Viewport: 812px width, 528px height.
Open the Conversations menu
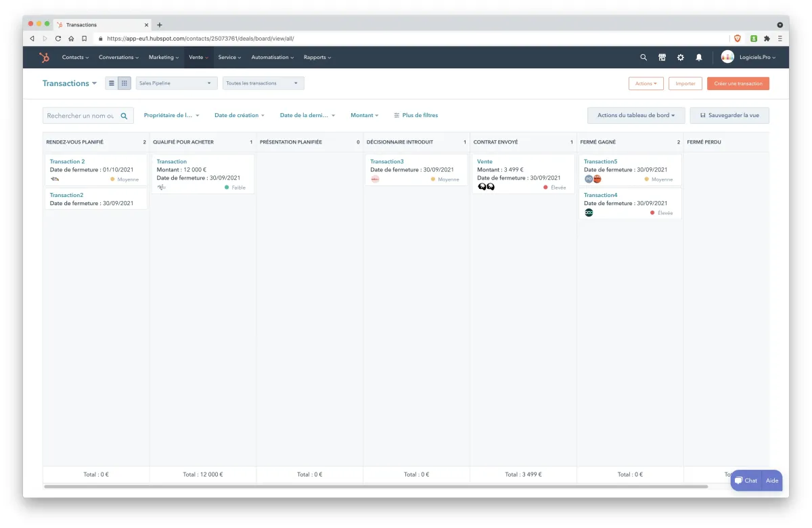[118, 58]
